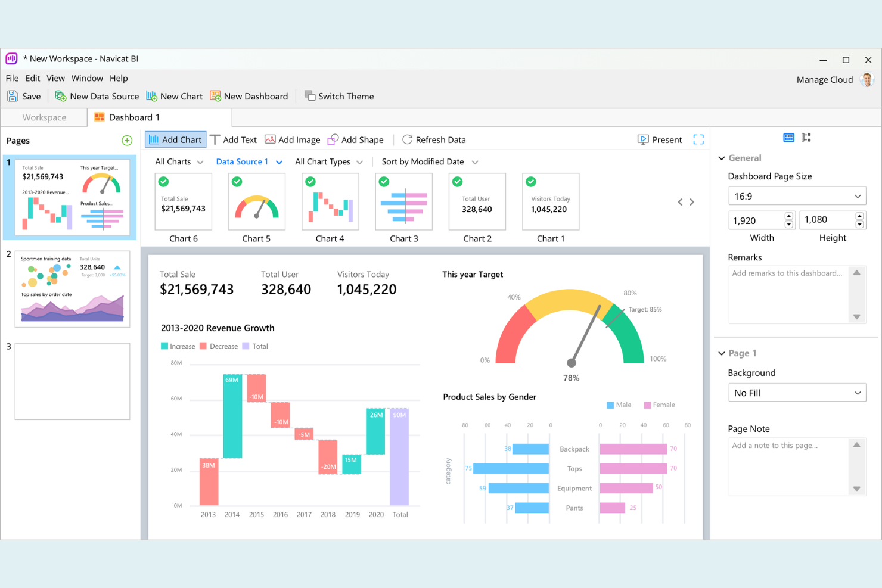Click the Add Text tool

coord(233,139)
